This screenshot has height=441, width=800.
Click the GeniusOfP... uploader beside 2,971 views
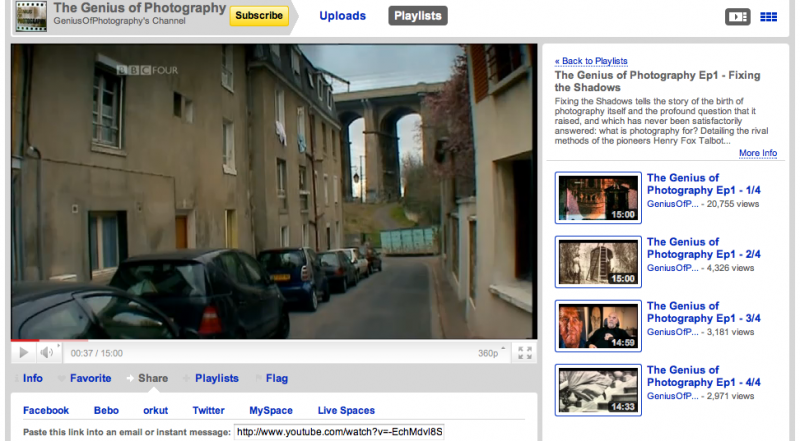(x=672, y=396)
